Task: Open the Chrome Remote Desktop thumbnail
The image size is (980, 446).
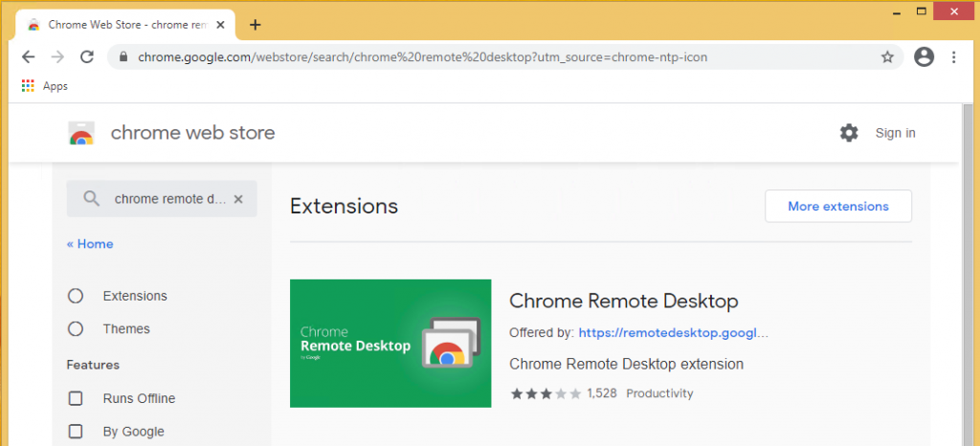Action: 390,344
